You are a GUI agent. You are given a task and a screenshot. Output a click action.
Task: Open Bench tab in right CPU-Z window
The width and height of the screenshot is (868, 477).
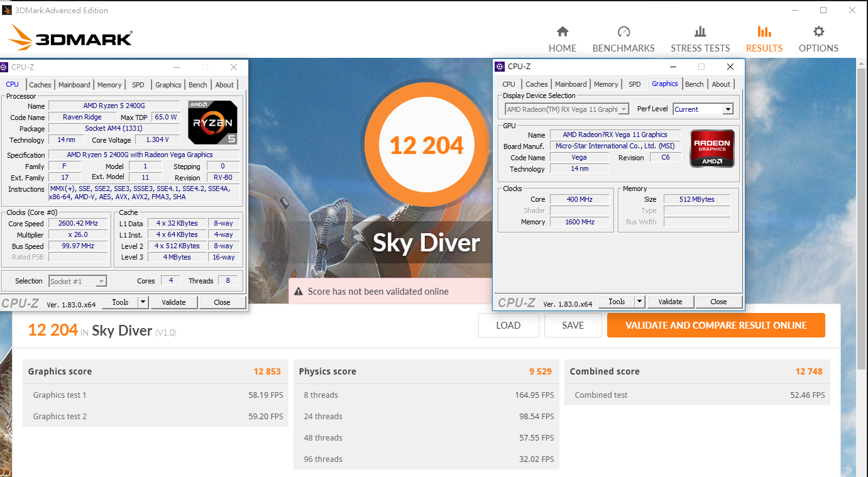point(695,84)
